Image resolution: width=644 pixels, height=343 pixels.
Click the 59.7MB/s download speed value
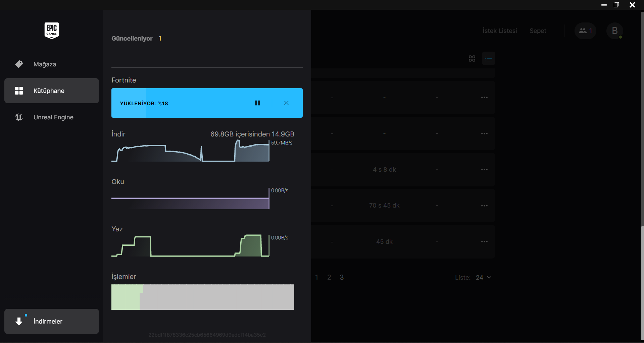pyautogui.click(x=282, y=143)
